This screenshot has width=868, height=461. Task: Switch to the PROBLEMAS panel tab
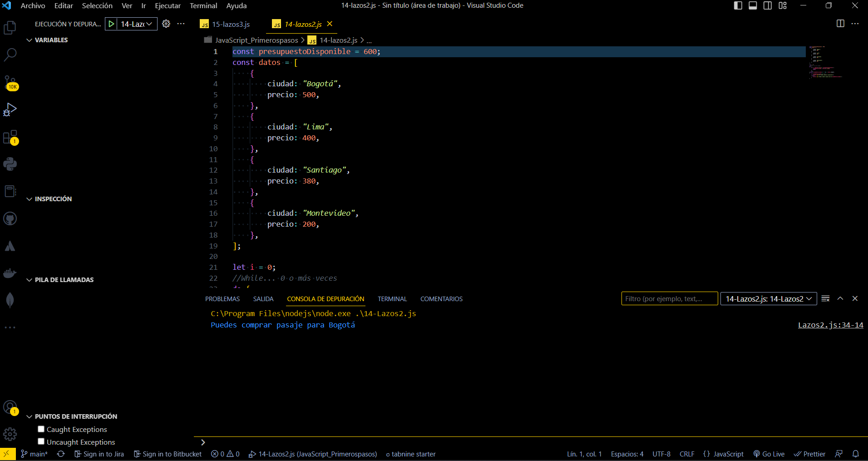pos(222,299)
